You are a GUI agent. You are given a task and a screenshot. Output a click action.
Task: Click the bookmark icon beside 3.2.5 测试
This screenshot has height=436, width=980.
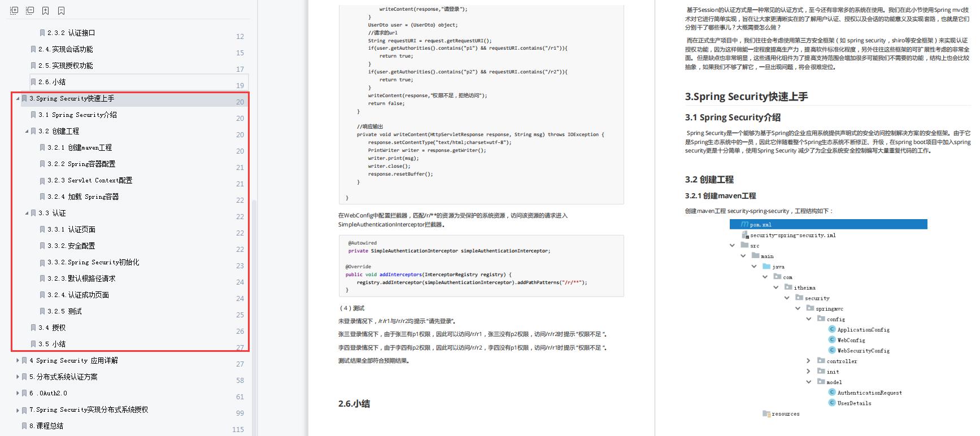click(x=42, y=311)
